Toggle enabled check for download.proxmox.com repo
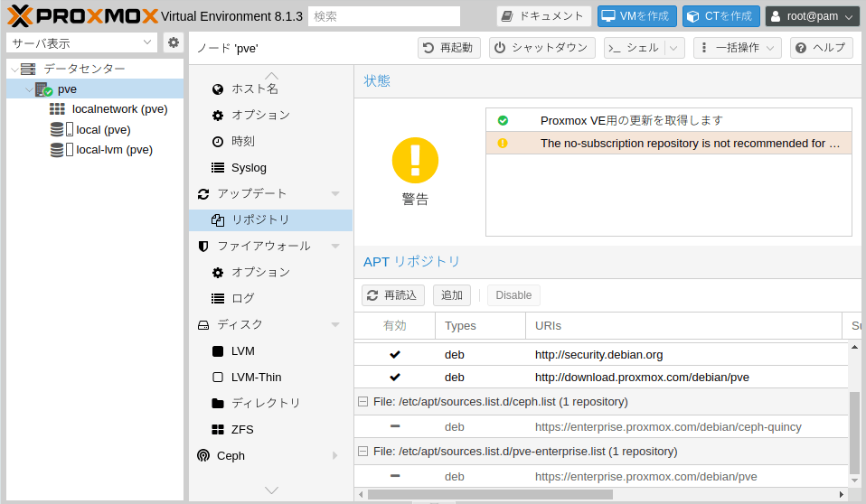 (x=395, y=377)
